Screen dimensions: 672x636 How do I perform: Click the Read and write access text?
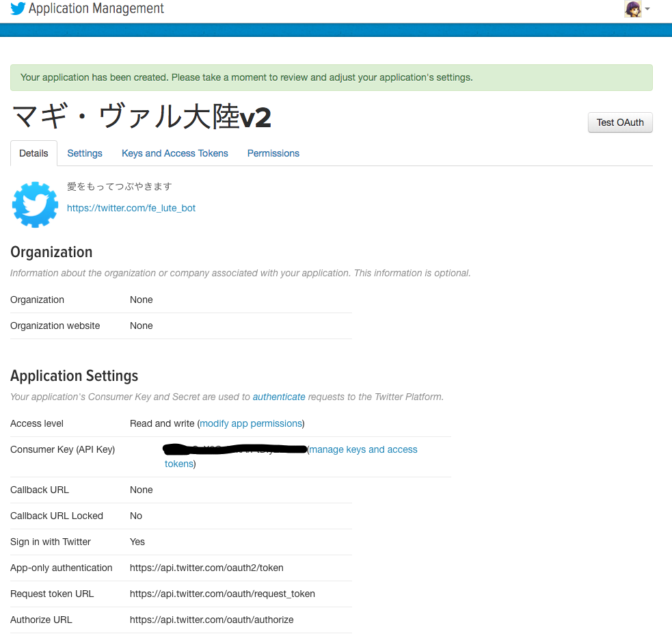pos(162,424)
